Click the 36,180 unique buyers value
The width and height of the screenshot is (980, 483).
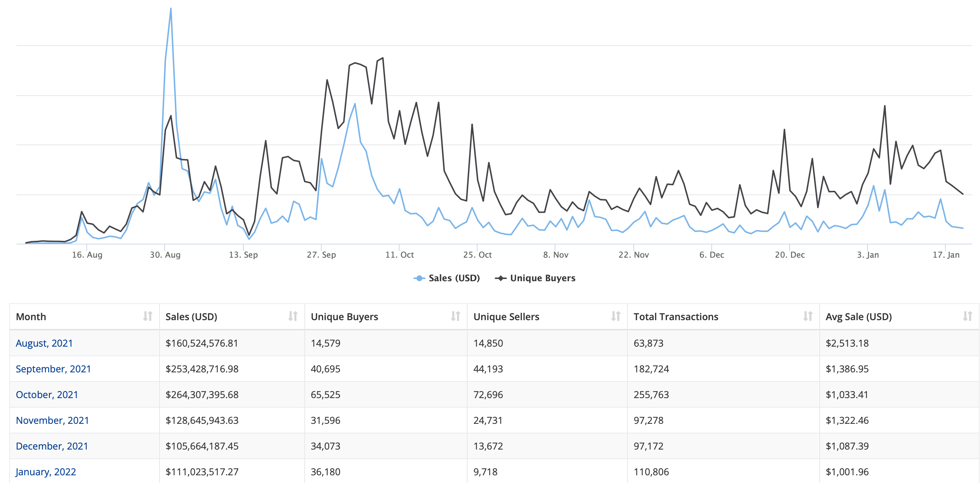(326, 472)
